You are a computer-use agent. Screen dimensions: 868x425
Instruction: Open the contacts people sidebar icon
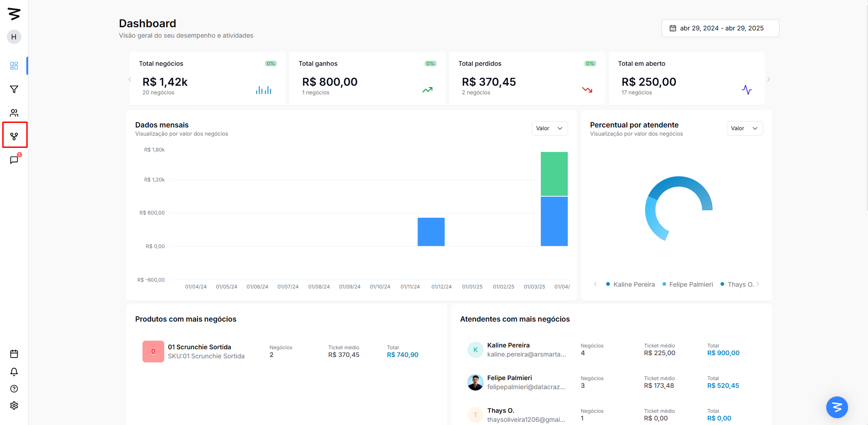click(x=14, y=113)
